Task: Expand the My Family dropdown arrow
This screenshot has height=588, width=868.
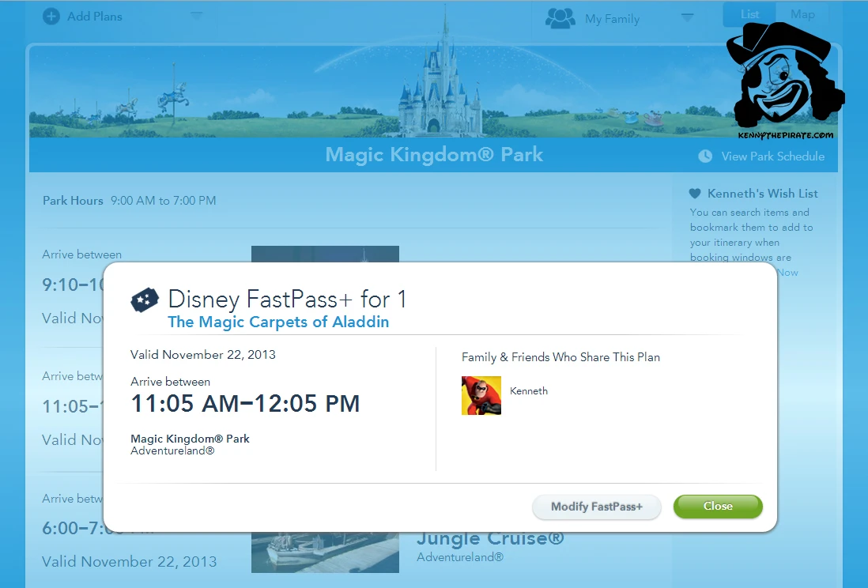Action: point(687,17)
